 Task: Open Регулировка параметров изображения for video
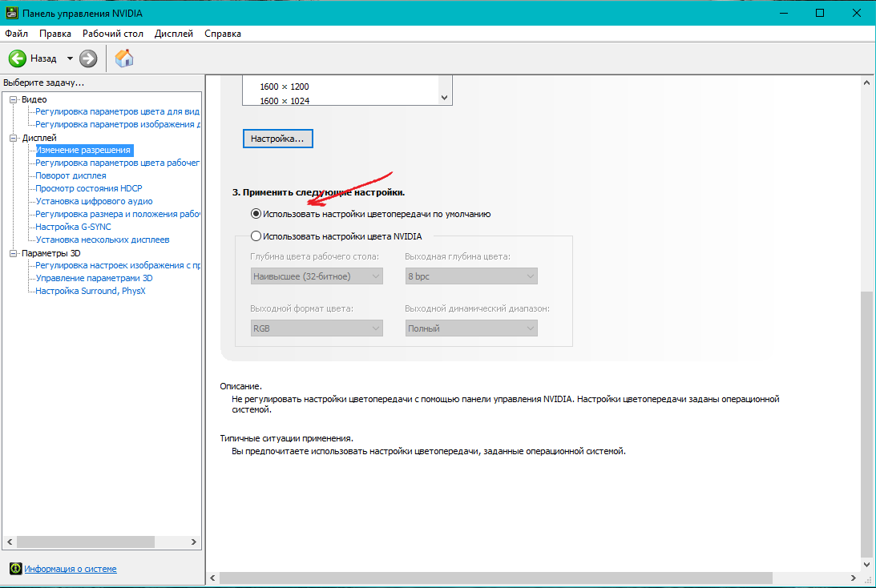[117, 124]
